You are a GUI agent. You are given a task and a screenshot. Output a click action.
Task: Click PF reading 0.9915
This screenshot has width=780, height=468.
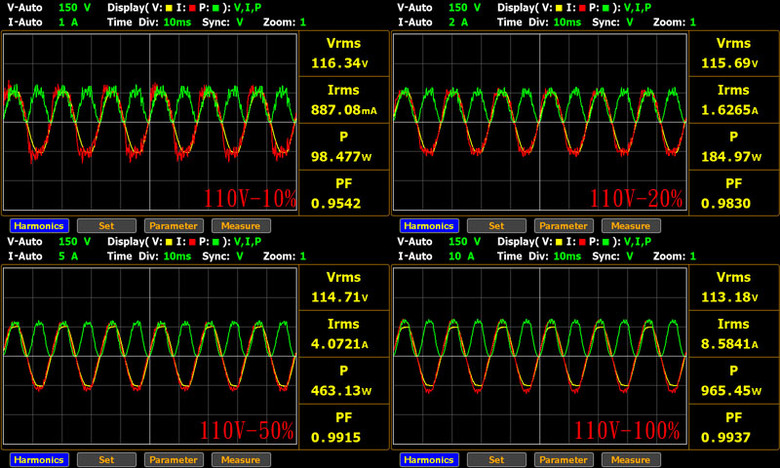336,437
